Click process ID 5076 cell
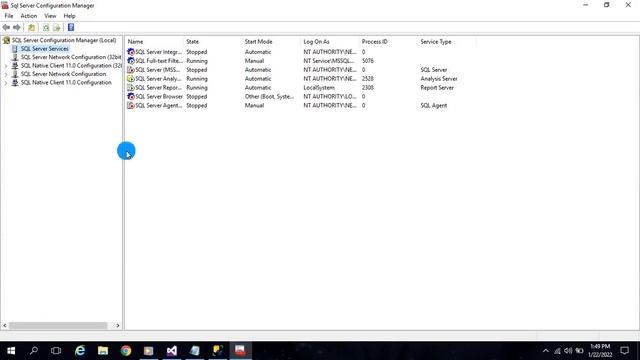 point(367,61)
